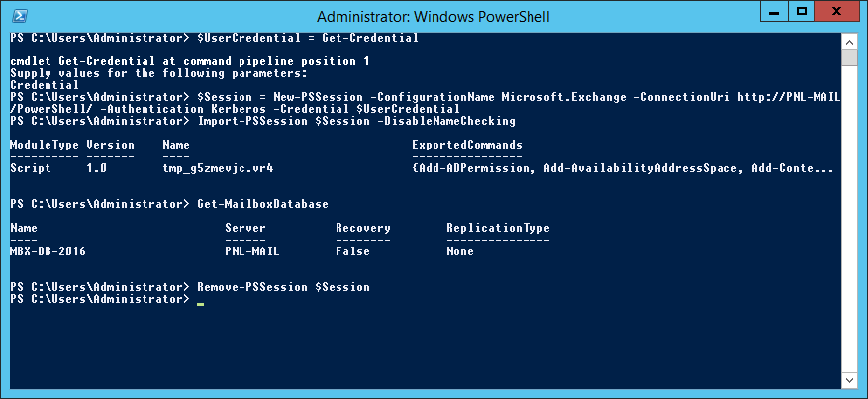
Task: Click the Import-PSSession command text
Action: (x=356, y=121)
